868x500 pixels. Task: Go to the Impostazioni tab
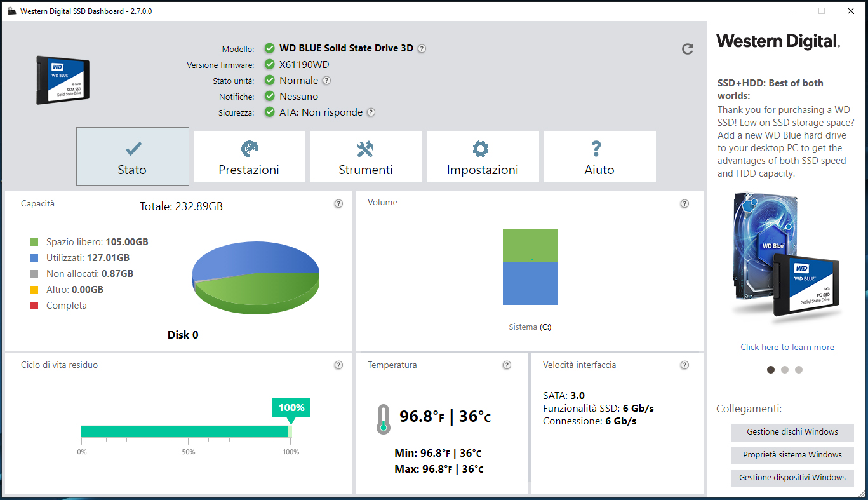(x=483, y=156)
